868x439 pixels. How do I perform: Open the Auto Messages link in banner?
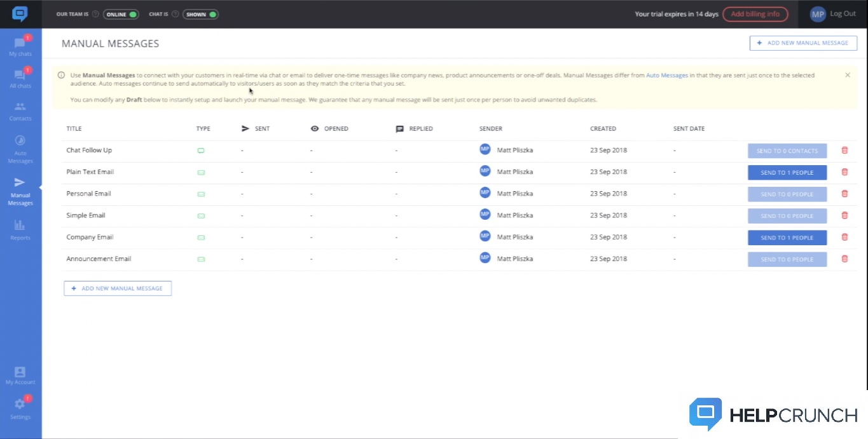(x=666, y=75)
